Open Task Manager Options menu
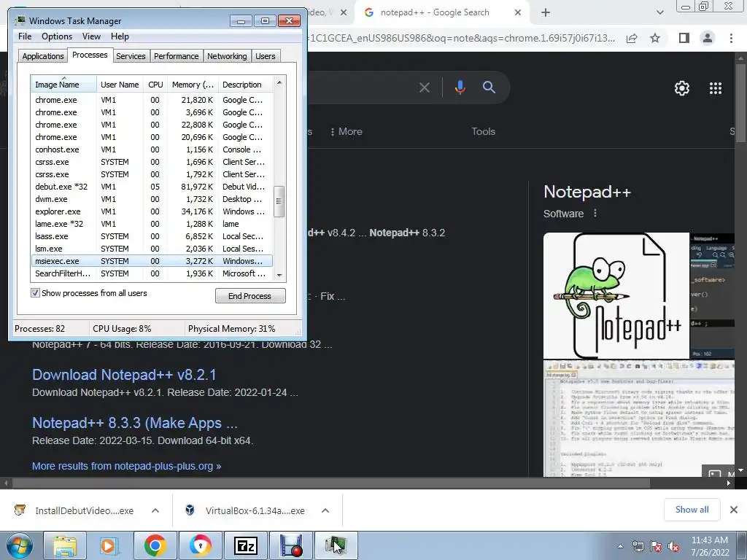The width and height of the screenshot is (747, 560). tap(57, 36)
